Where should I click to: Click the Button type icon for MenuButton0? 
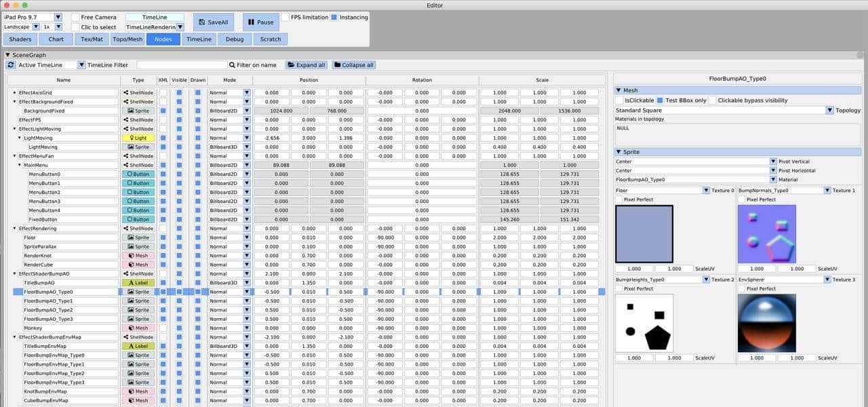(138, 174)
